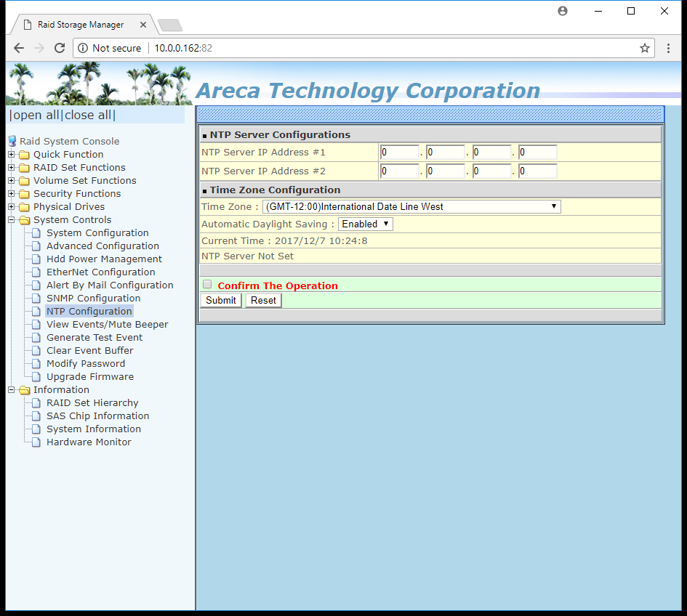Bookmark page with the star icon
This screenshot has height=616, width=687.
pyautogui.click(x=645, y=48)
